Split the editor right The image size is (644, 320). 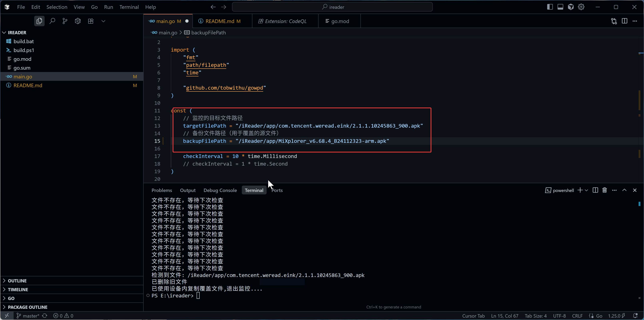[624, 21]
